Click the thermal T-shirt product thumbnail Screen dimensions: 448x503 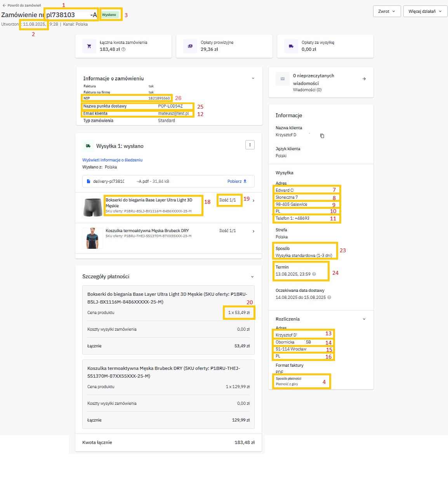tap(93, 238)
